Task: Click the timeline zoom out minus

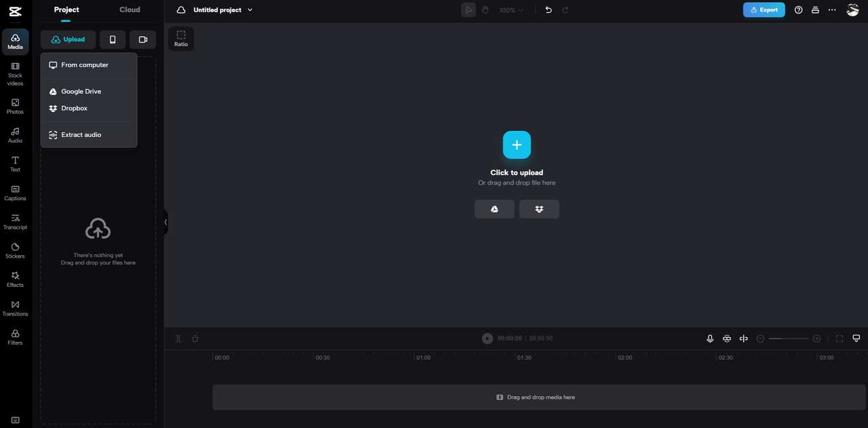Action: pyautogui.click(x=761, y=338)
